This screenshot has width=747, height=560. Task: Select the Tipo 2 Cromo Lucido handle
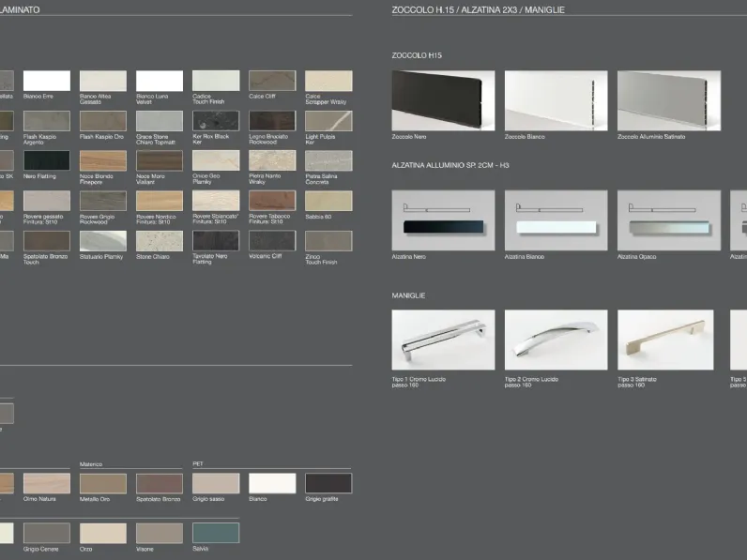[x=556, y=340]
